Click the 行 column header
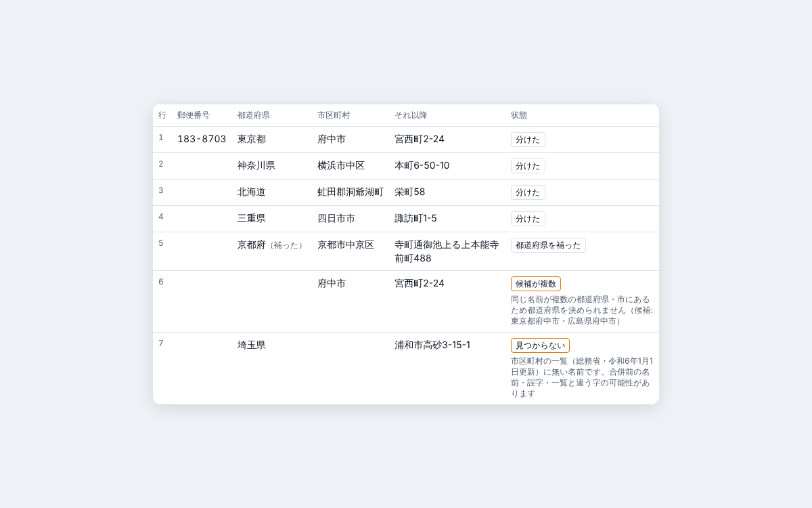The image size is (812, 508). (162, 115)
